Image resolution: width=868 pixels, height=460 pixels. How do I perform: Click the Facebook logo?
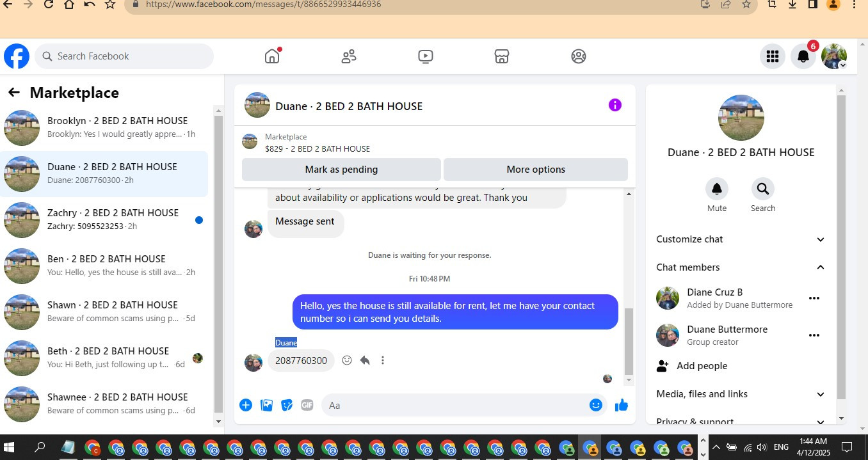click(17, 56)
